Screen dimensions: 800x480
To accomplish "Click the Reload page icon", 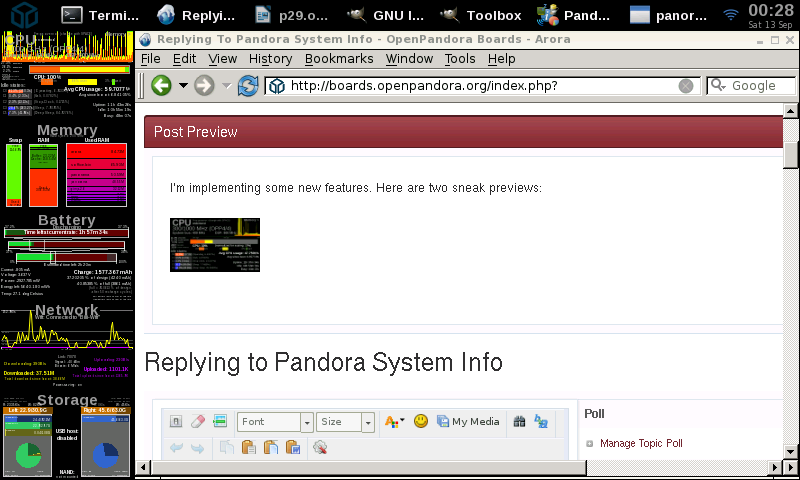I will 247,86.
